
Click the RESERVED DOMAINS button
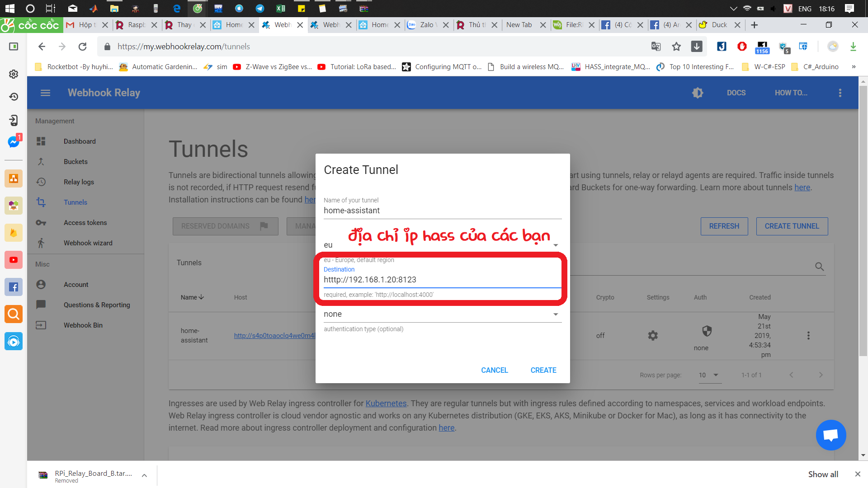point(225,226)
